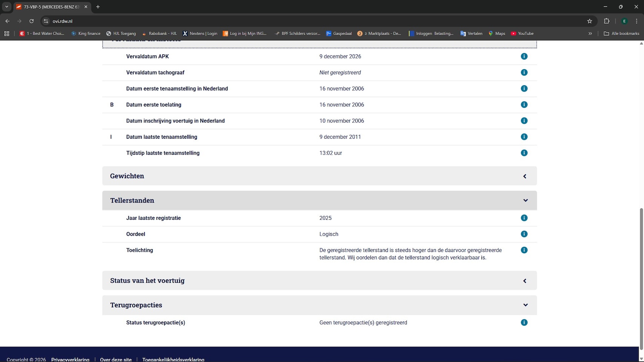Click the page vertical scrollbar
Viewport: 644px width, 362px height.
(x=641, y=264)
